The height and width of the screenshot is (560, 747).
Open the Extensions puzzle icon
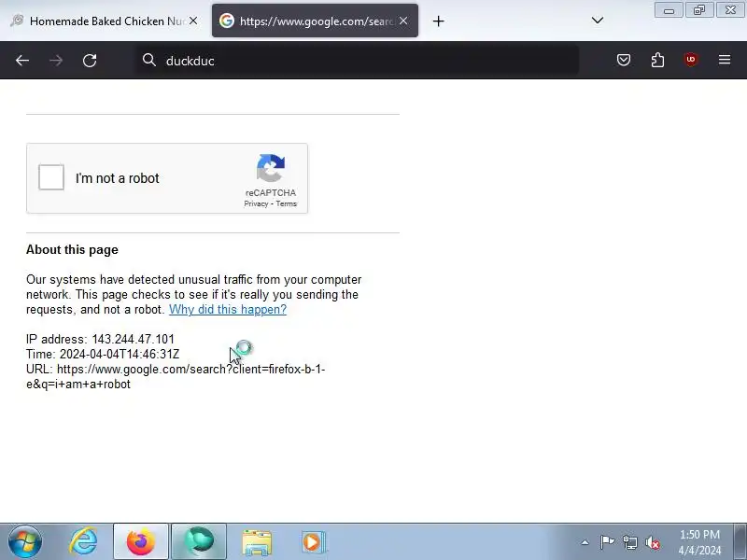pos(657,60)
